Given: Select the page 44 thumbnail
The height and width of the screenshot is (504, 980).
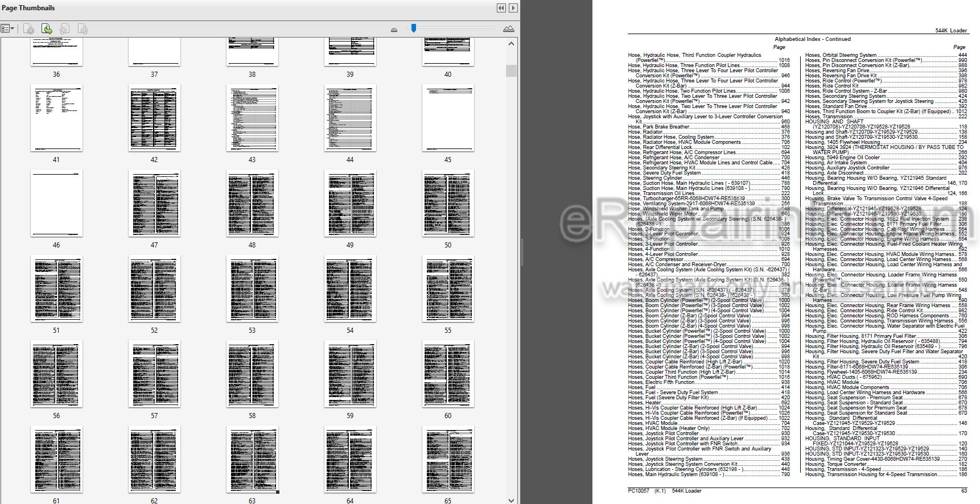Looking at the screenshot, I should [x=350, y=118].
